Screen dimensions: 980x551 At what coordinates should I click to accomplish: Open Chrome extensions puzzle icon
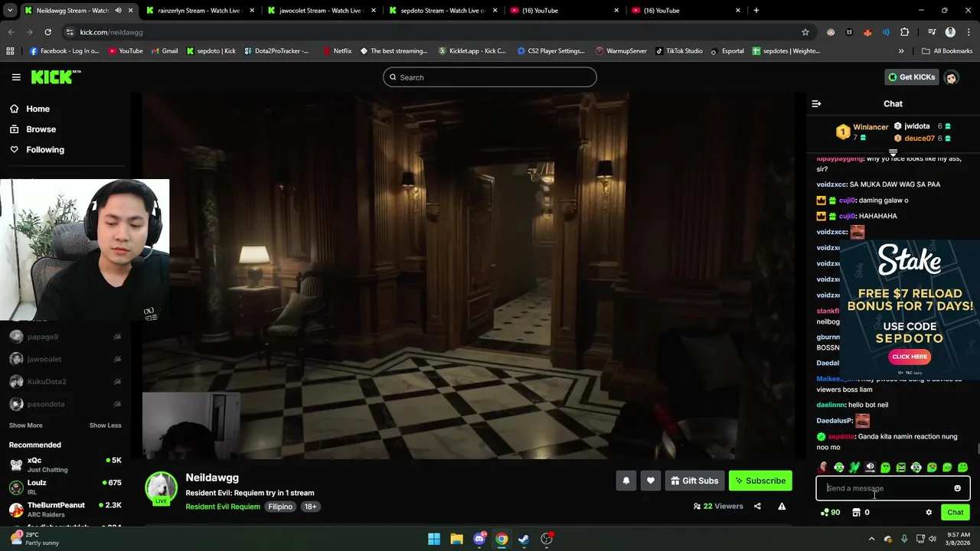click(x=904, y=32)
